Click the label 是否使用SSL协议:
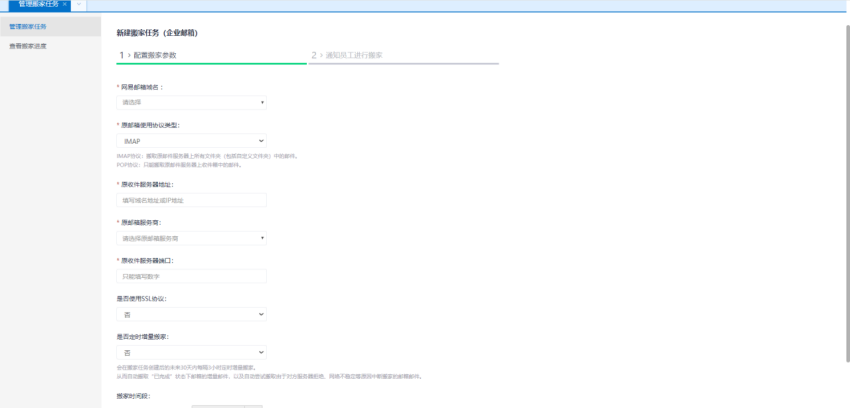The height and width of the screenshot is (409, 850). pos(141,298)
